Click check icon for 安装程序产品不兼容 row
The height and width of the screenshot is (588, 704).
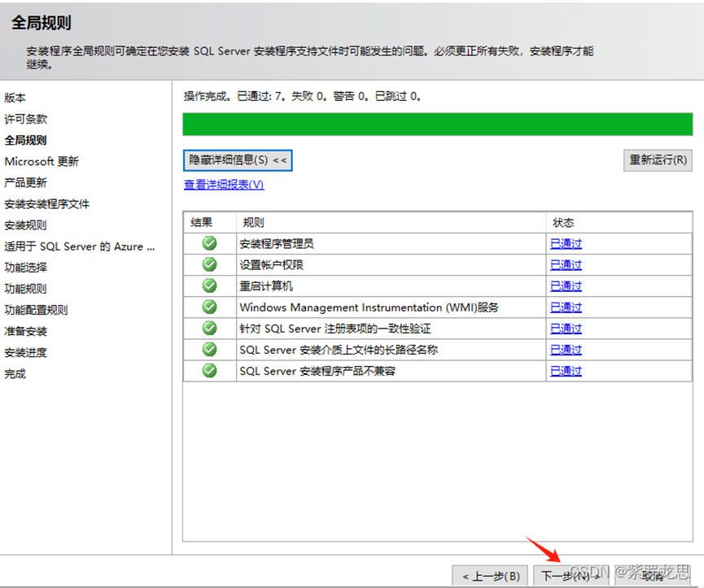click(x=209, y=371)
